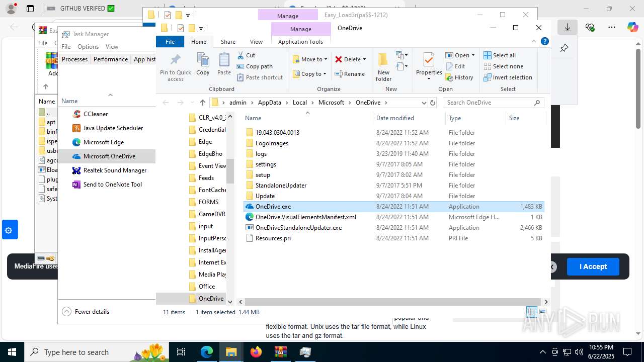Click the Up directory arrow

click(202, 103)
